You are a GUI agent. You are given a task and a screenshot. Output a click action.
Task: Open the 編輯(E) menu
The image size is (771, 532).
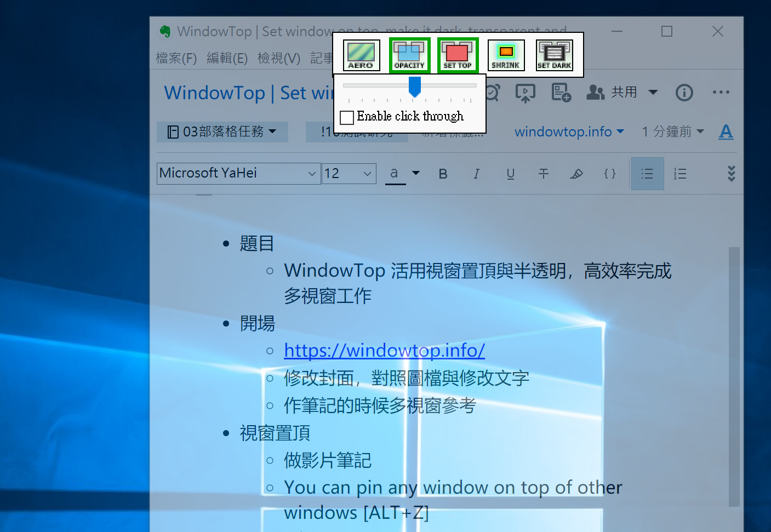click(x=227, y=58)
